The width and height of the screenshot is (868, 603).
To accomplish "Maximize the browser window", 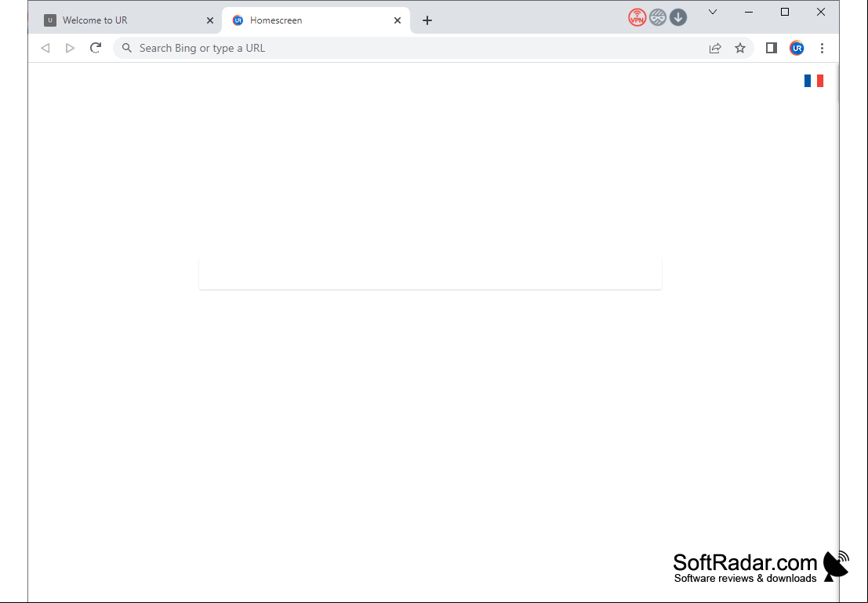I will click(784, 13).
